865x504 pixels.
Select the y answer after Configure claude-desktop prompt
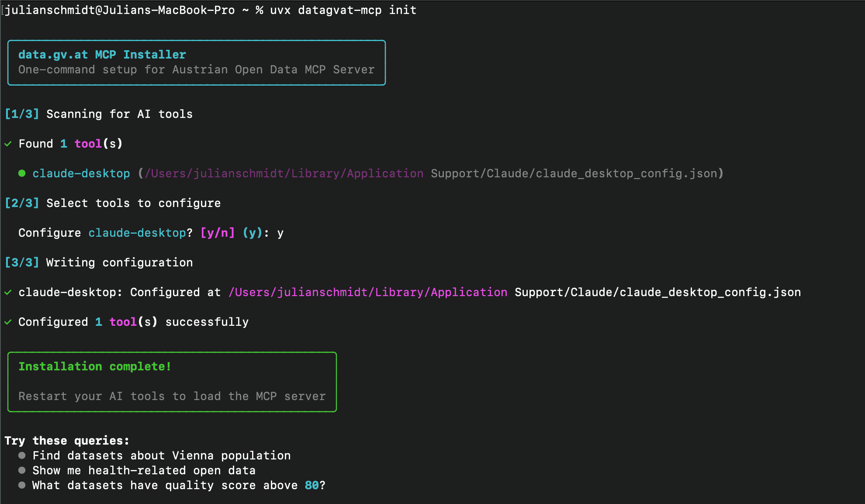coord(281,233)
